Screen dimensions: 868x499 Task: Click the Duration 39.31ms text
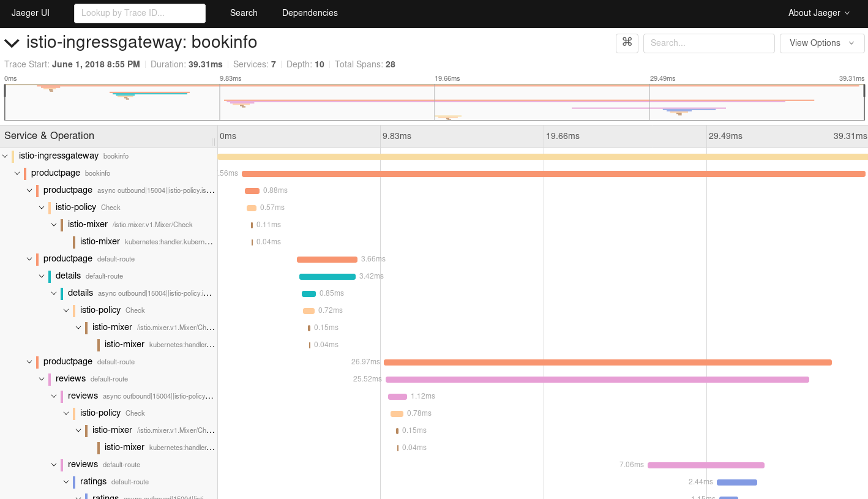click(x=186, y=64)
